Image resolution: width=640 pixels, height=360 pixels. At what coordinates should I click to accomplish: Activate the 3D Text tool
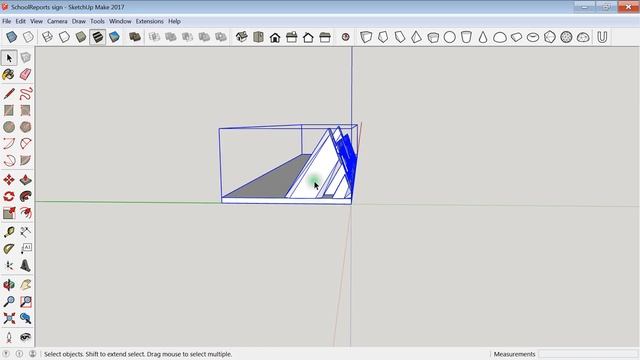pyautogui.click(x=25, y=265)
